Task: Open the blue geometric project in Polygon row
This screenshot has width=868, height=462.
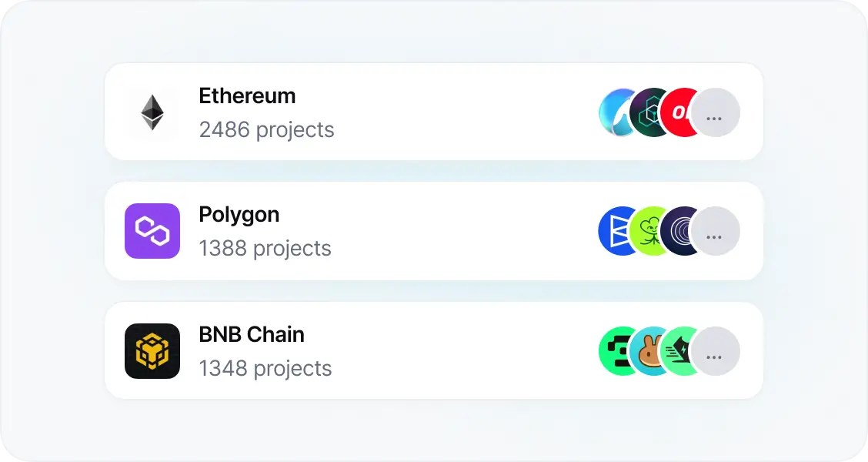Action: tap(613, 231)
